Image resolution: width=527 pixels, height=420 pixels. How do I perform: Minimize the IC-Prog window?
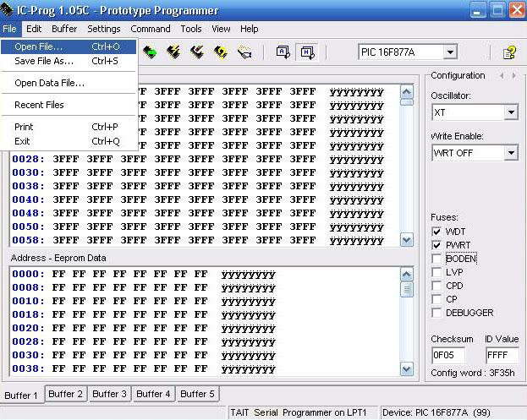pos(477,10)
